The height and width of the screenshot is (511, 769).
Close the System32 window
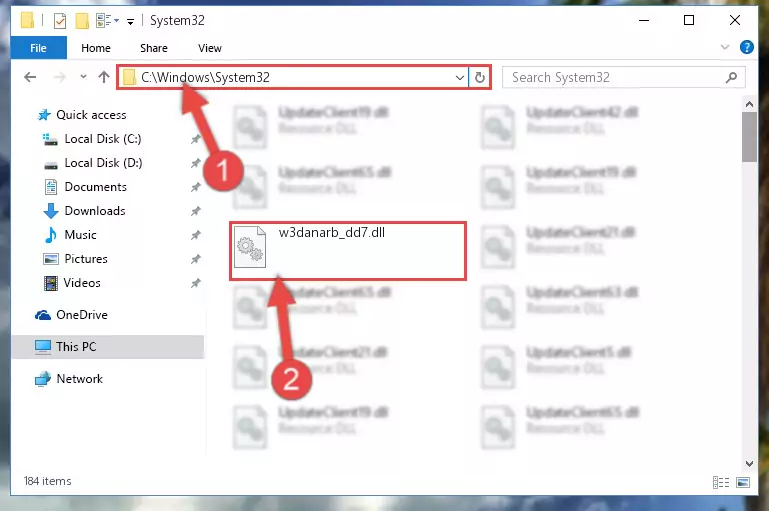[x=734, y=21]
